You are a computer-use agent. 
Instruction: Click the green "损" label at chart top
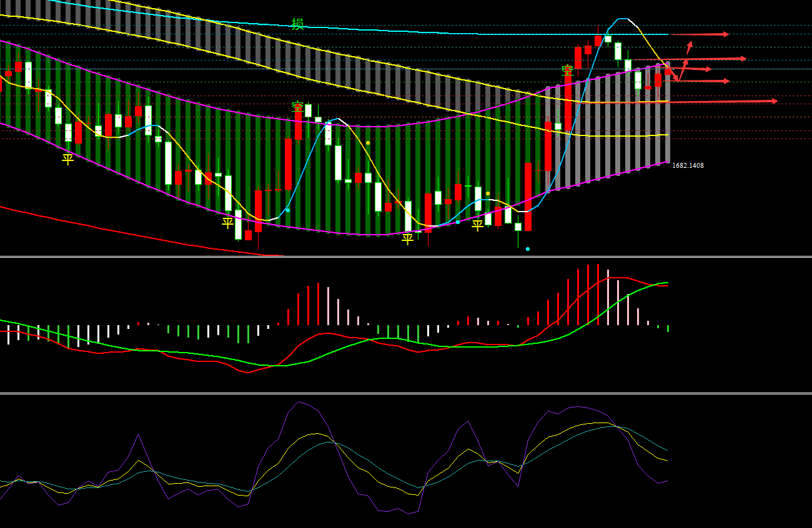point(297,24)
